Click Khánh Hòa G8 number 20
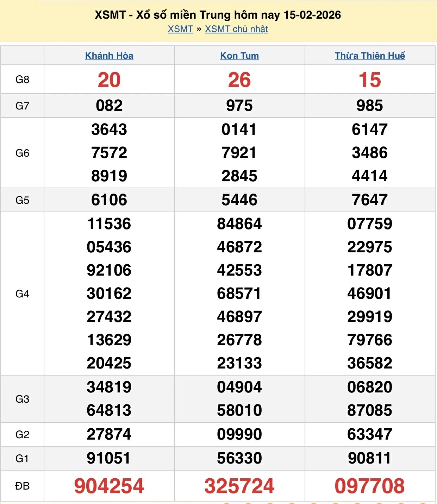Viewport: 437px width, 504px height. click(x=109, y=80)
